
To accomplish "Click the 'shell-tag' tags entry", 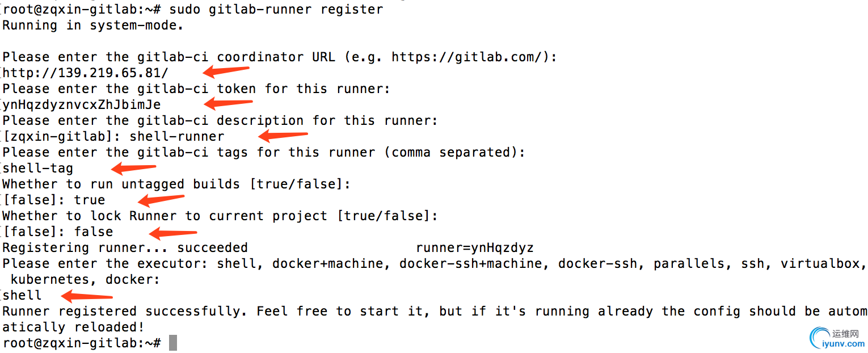I will pyautogui.click(x=38, y=169).
